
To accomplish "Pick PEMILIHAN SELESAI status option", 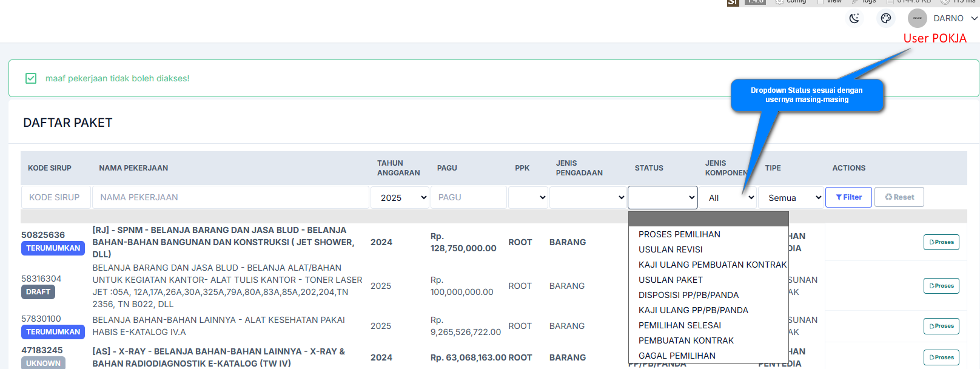I will click(x=679, y=325).
